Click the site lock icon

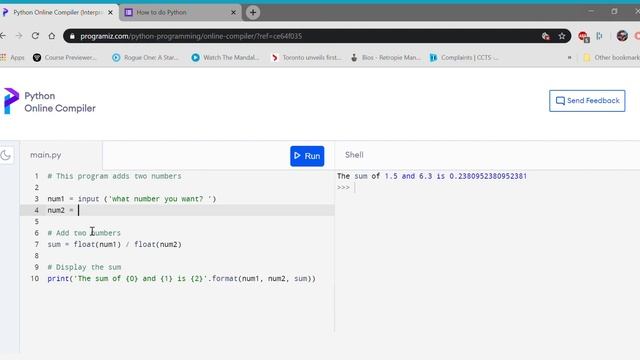72,36
